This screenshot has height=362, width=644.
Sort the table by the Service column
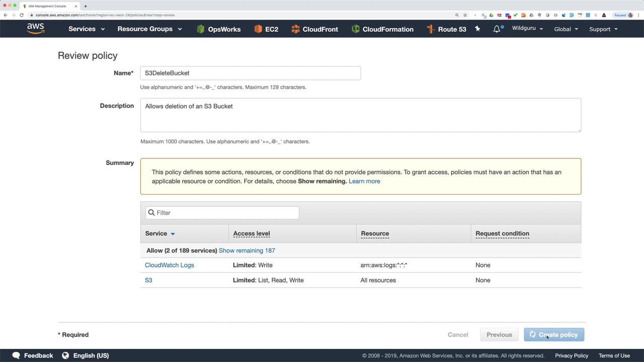(x=160, y=233)
